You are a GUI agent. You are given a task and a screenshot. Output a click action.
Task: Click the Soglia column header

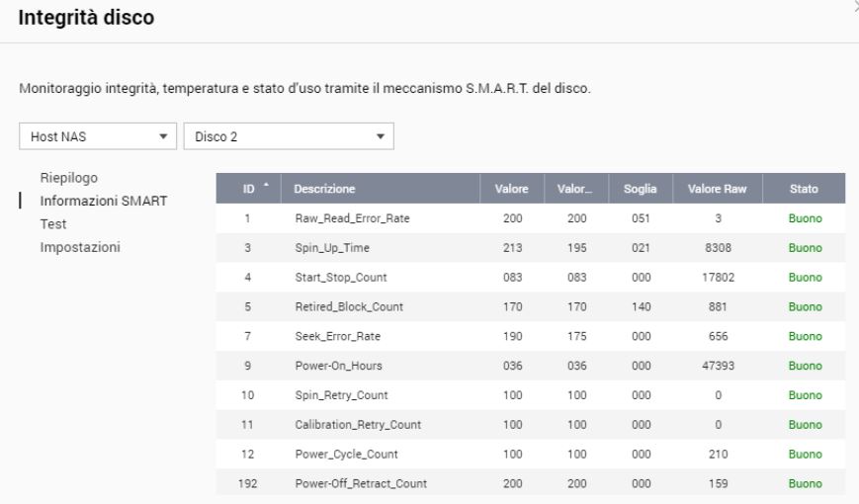634,189
